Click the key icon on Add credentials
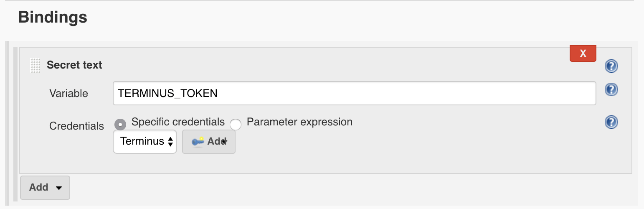 pyautogui.click(x=197, y=142)
